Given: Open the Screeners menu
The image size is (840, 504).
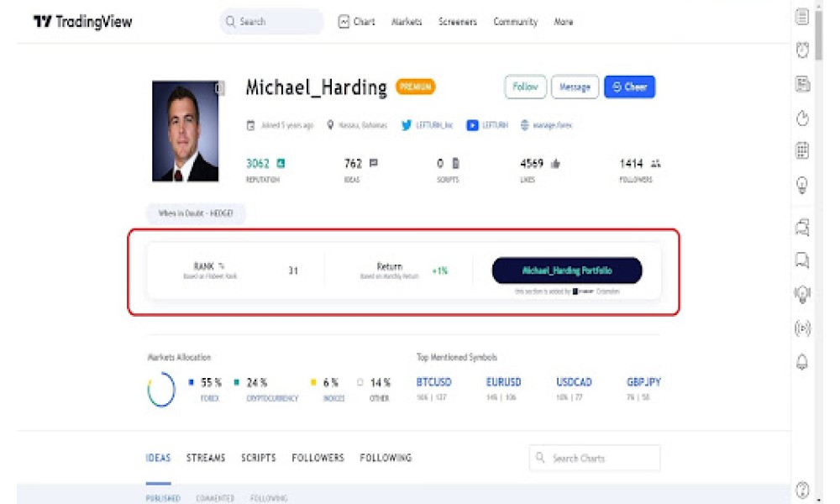Looking at the screenshot, I should pyautogui.click(x=458, y=22).
